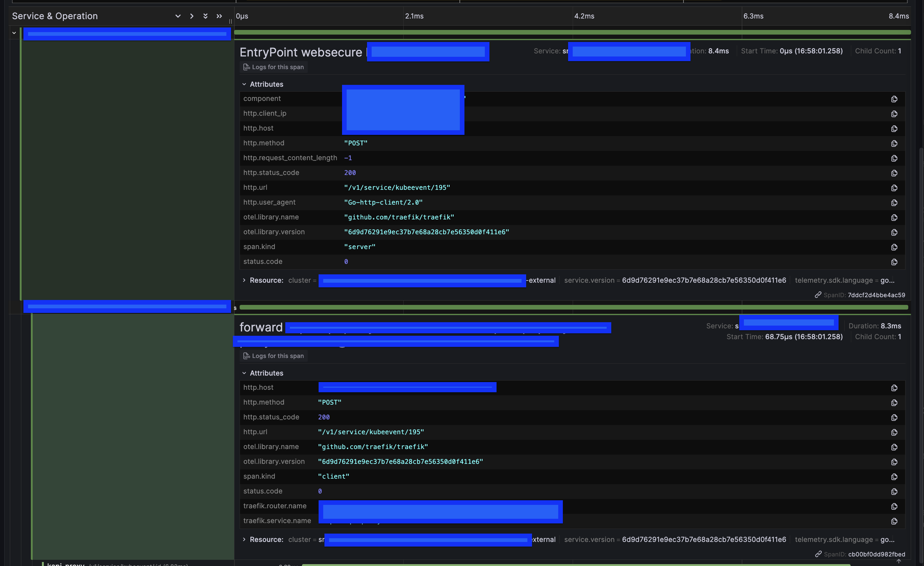The width and height of the screenshot is (924, 566).
Task: Copy the traefik.router.name attribute value
Action: pos(894,506)
